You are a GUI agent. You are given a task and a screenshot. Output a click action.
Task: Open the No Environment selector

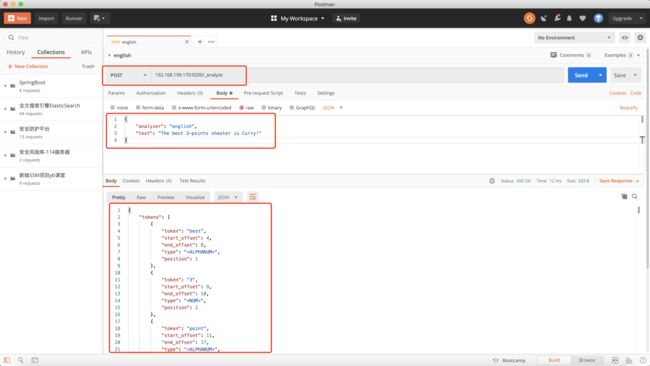[574, 38]
